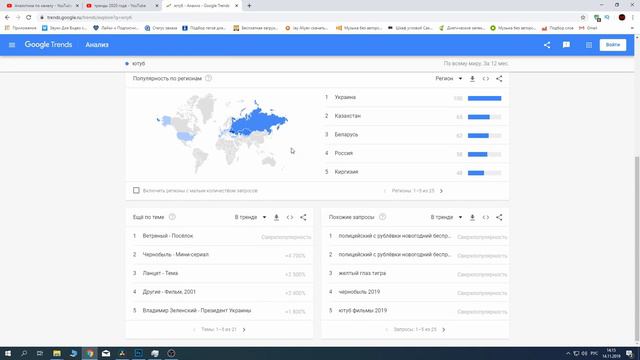
Task: Open the Gmail bookmark
Action: coord(588,28)
